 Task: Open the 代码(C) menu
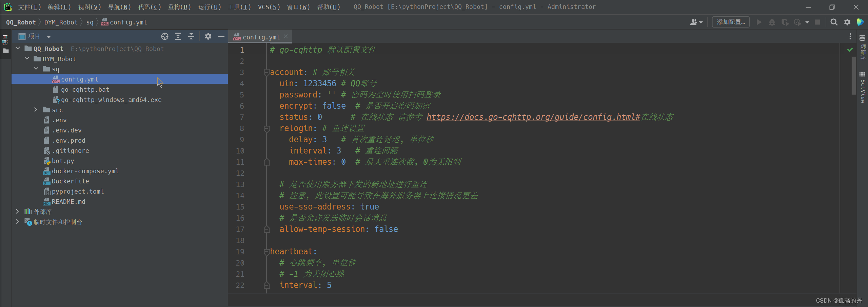pos(150,7)
